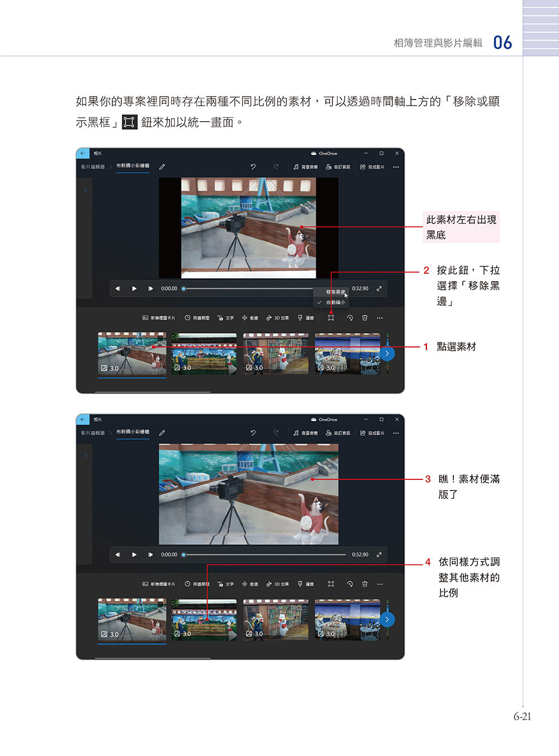Click the redo arrow in lower screenshot
Screen dimensions: 559x756
tap(276, 432)
